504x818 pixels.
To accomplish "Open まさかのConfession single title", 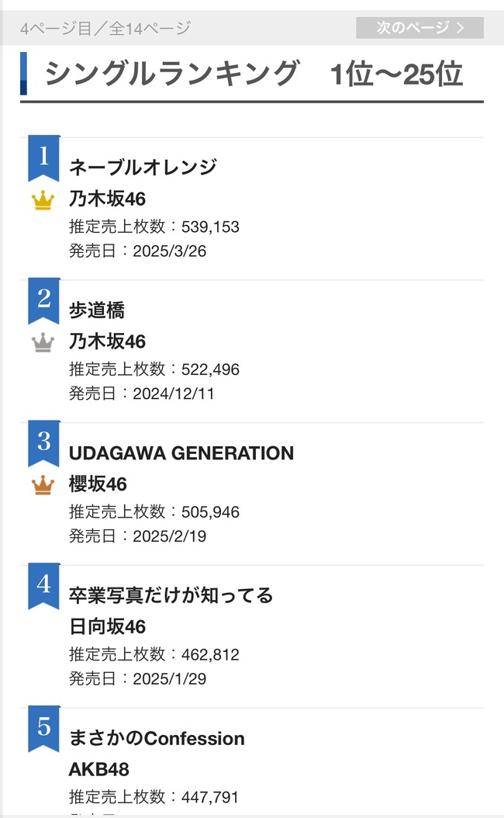I will 157,738.
